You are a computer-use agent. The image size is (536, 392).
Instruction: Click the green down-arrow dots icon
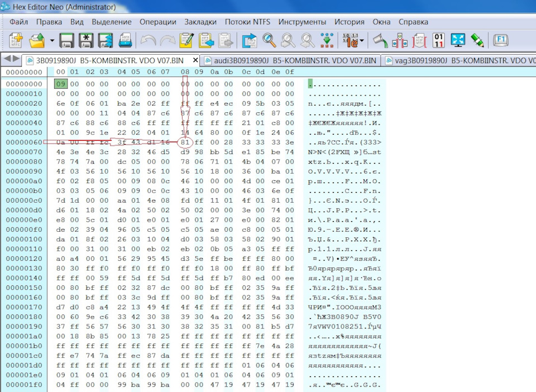[x=327, y=40]
